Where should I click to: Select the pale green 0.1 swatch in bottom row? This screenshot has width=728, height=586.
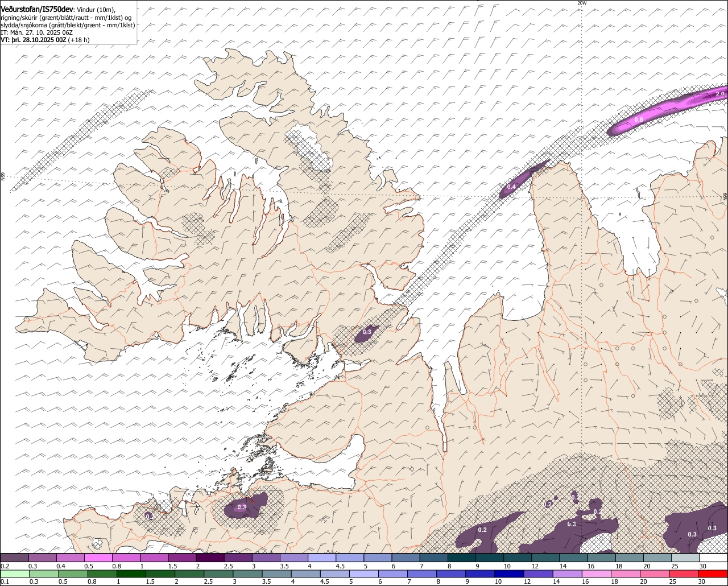(x=15, y=574)
